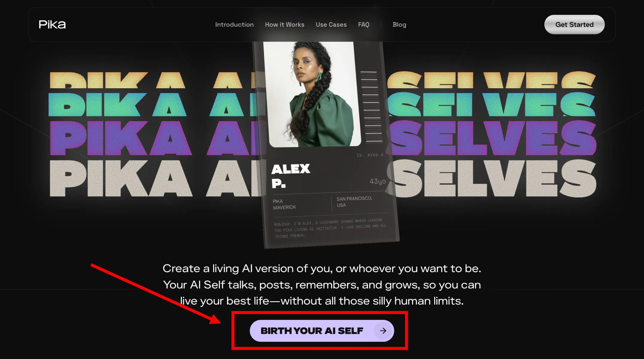This screenshot has width=644, height=359.
Task: Click the barcode on the ID card
Action: click(x=371, y=107)
